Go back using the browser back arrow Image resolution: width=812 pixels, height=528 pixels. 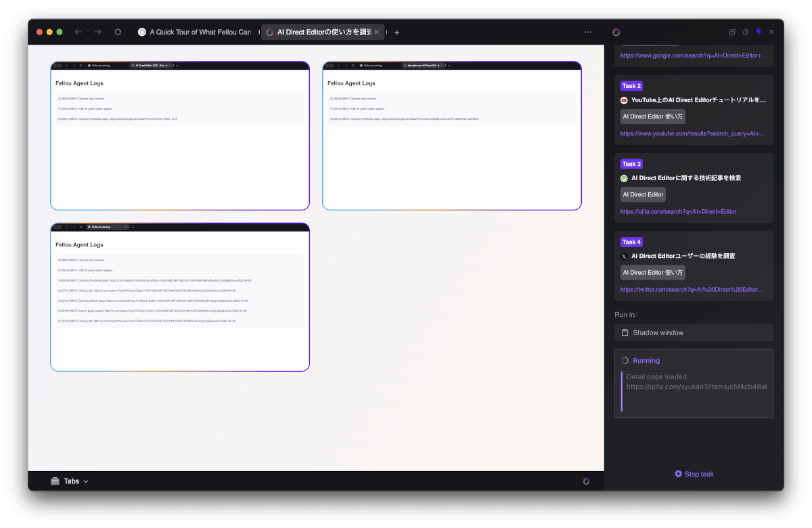(x=78, y=32)
